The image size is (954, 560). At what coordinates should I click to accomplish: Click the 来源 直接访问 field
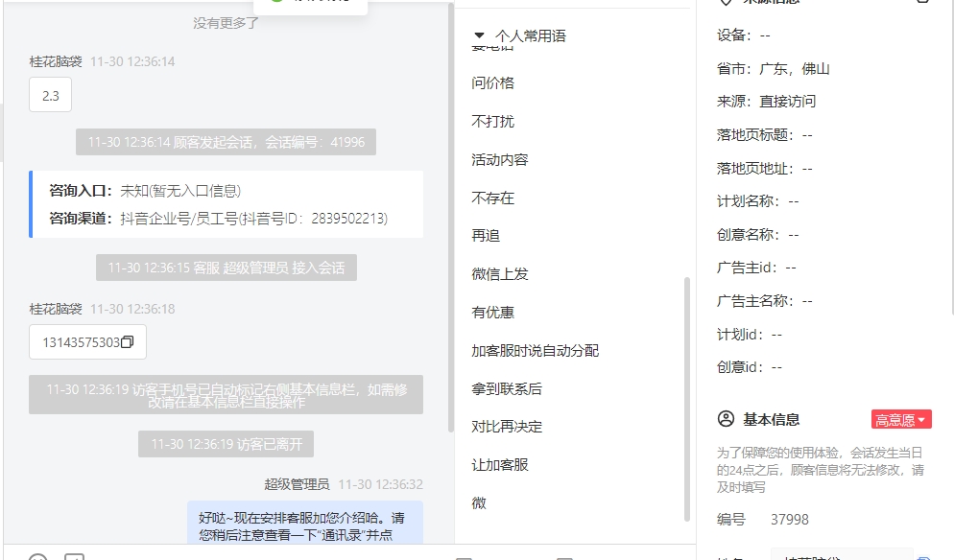click(767, 102)
